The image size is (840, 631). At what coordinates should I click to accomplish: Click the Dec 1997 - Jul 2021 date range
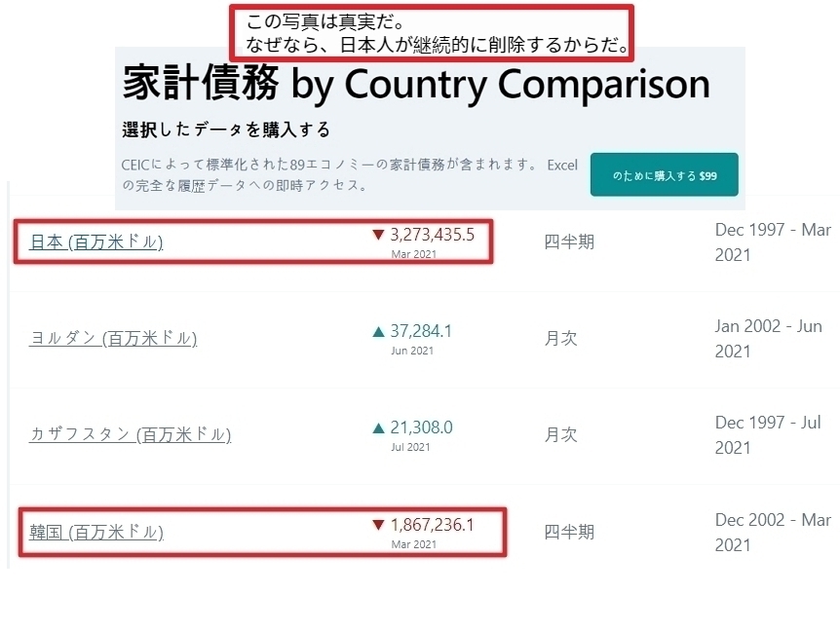pos(768,435)
